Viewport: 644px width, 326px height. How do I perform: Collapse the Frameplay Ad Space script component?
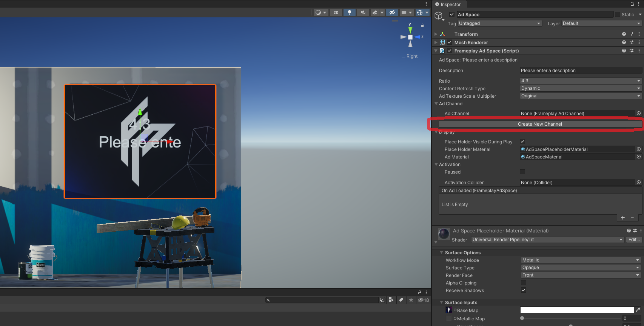[x=436, y=51]
